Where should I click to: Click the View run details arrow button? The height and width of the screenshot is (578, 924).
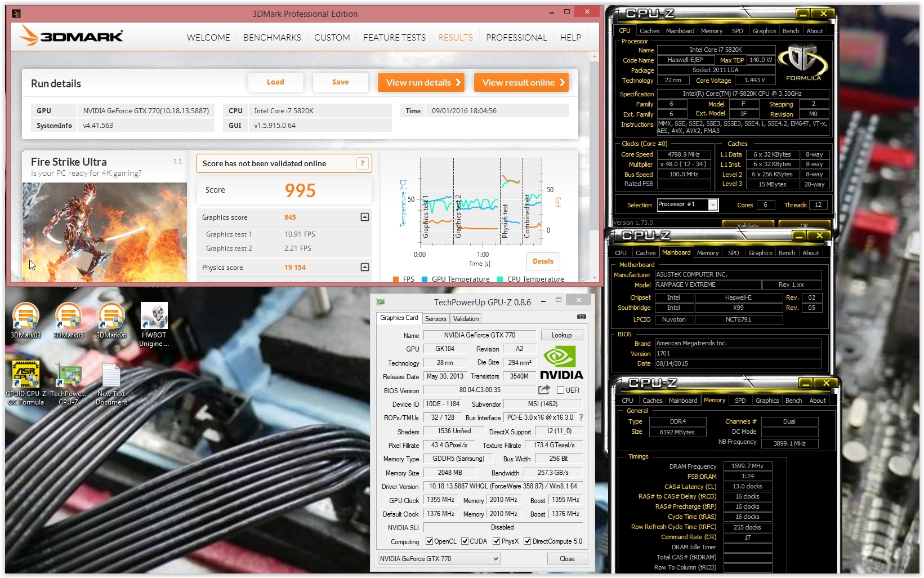tap(421, 82)
